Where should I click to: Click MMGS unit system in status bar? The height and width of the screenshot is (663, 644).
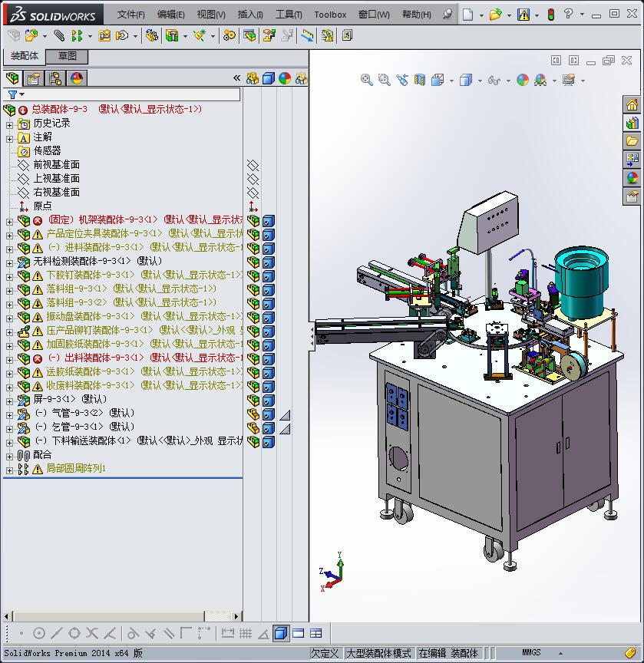coord(531,652)
